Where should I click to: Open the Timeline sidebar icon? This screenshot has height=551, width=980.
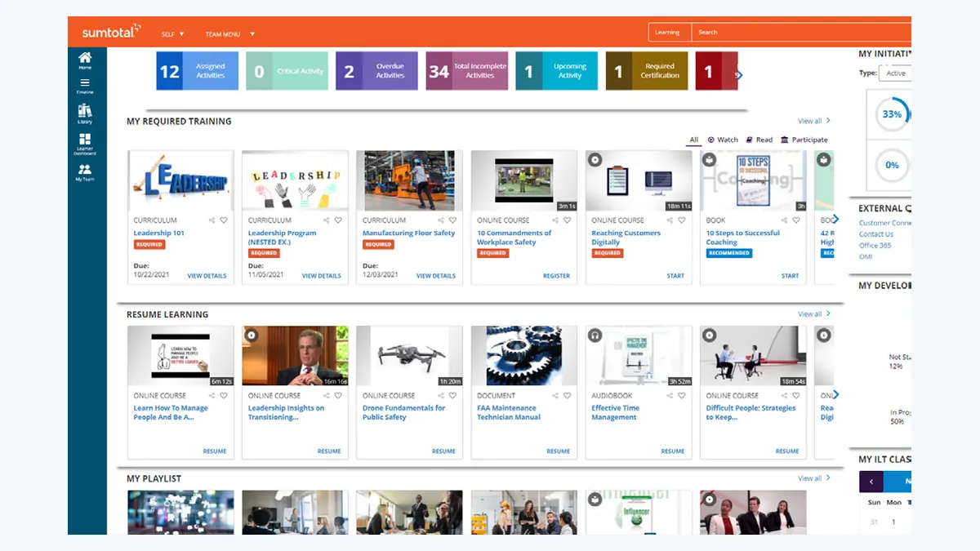(85, 86)
